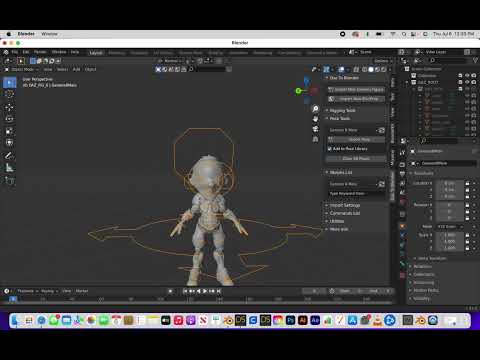Viewport: 480px width, 360px height.
Task: Select the Transform tool
Action: click(x=9, y=143)
